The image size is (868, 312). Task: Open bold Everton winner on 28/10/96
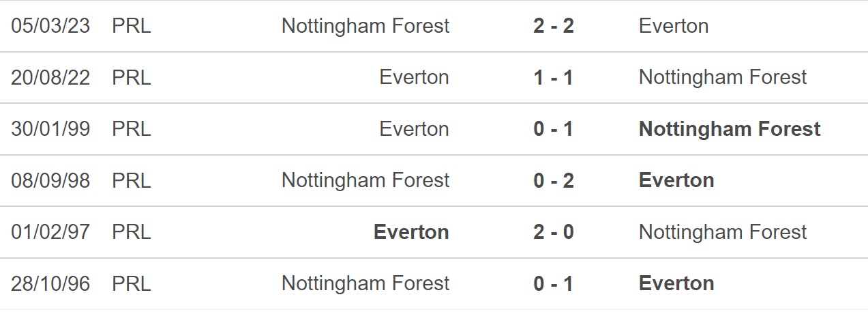[x=676, y=283]
